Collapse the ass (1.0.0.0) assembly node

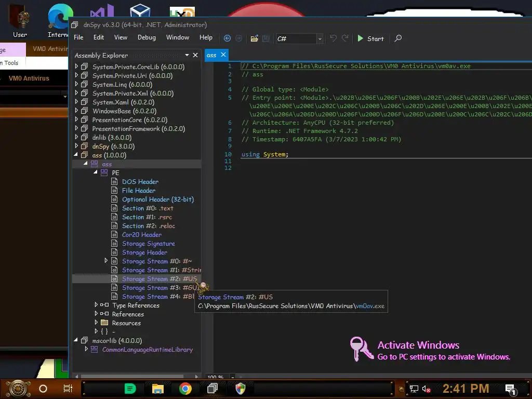pos(76,155)
